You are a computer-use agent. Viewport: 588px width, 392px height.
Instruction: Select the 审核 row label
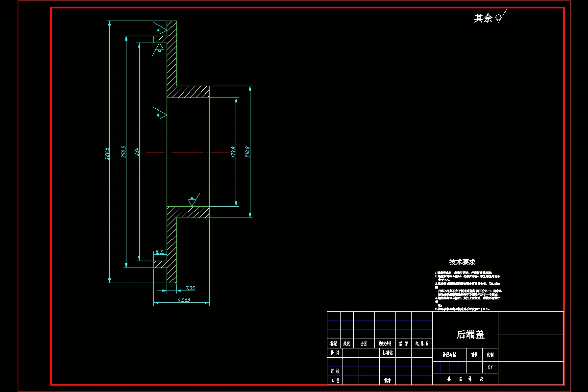pos(335,371)
